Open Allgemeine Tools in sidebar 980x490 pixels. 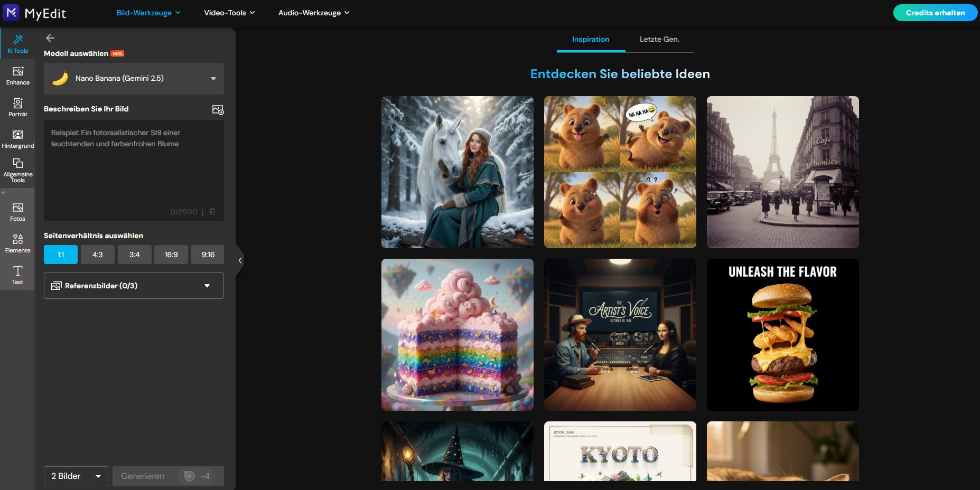click(x=17, y=170)
